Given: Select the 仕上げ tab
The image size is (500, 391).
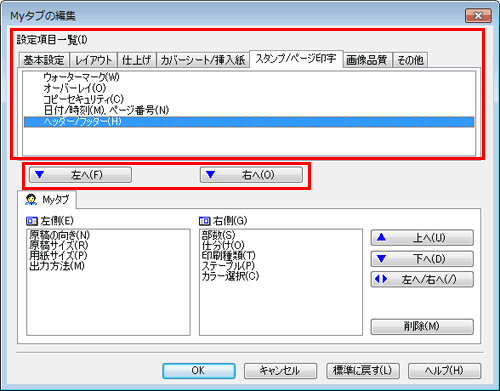Looking at the screenshot, I should tap(137, 60).
